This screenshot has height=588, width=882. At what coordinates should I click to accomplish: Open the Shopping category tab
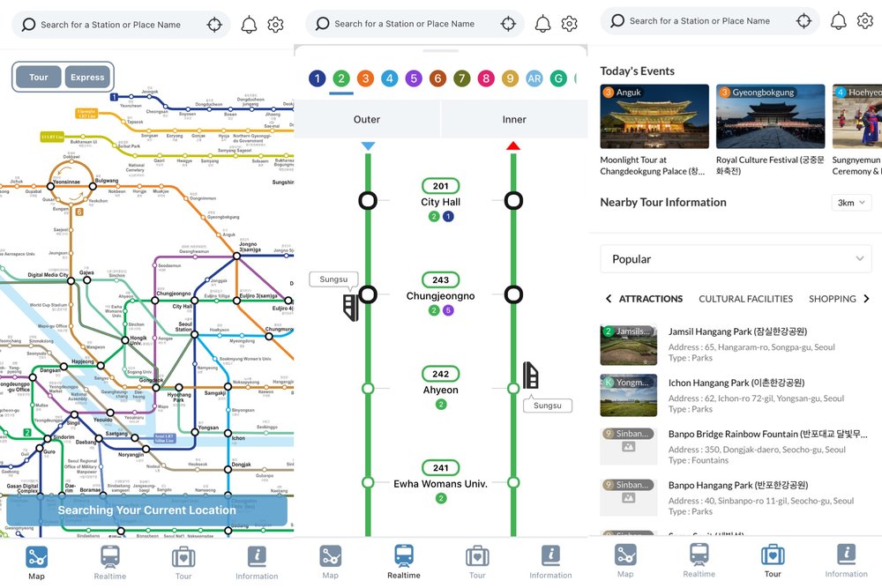pos(832,299)
